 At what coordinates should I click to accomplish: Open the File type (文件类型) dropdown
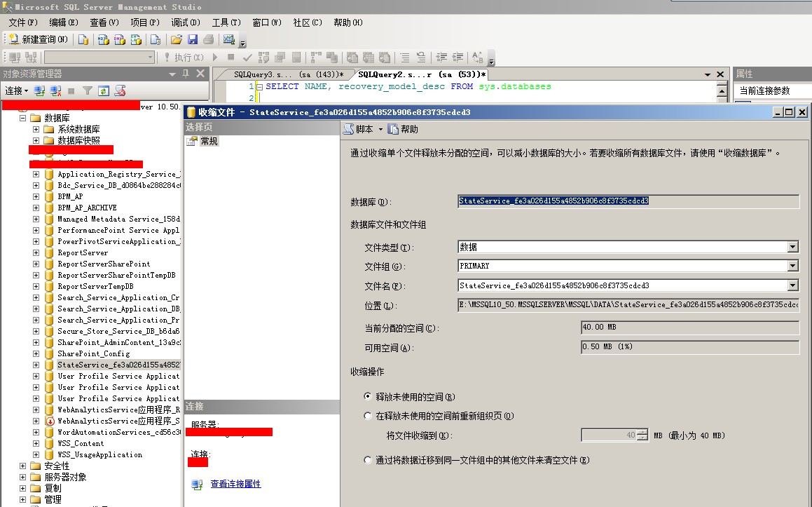coord(793,248)
